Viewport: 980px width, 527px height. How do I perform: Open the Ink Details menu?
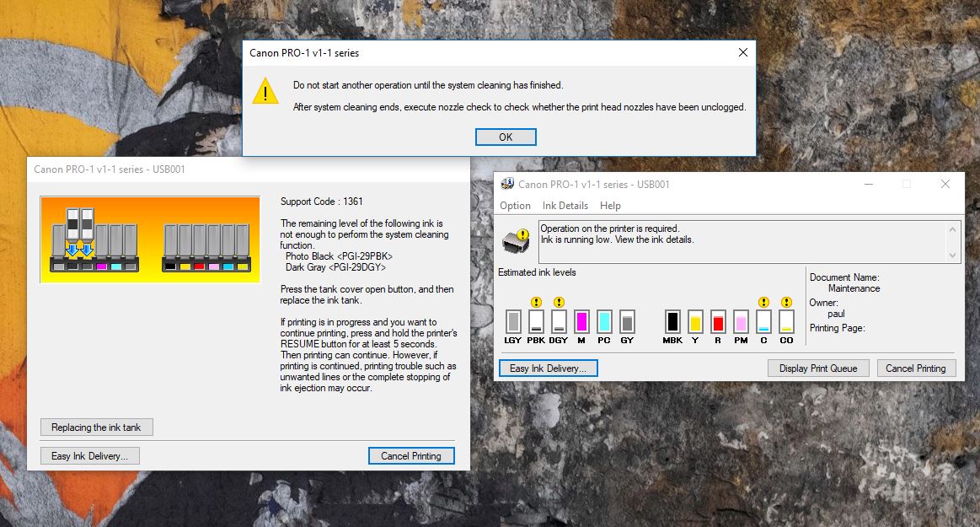(x=565, y=206)
